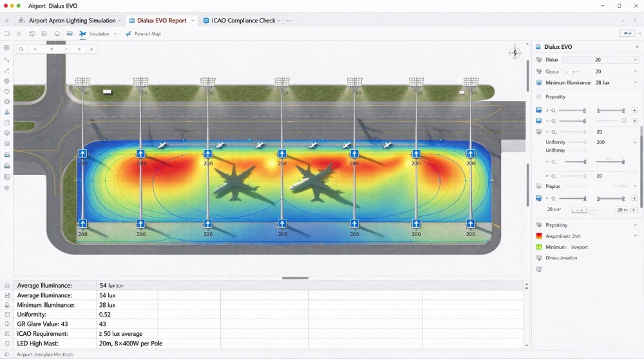Click the triangle tool in left sidebar
Viewport: 644px width, 359px height.
click(x=6, y=111)
